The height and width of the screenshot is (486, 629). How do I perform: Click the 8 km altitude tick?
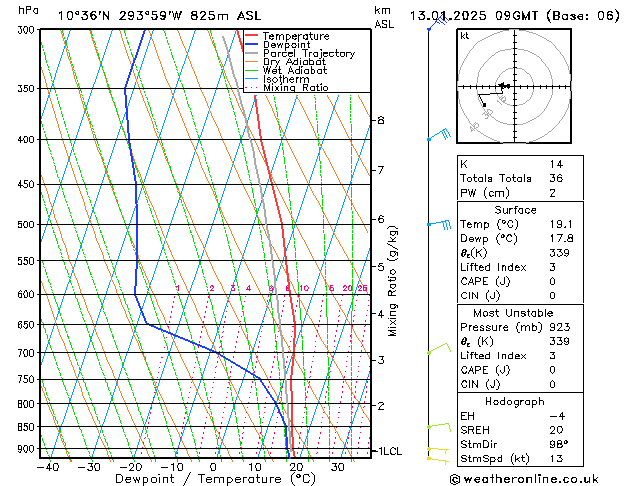point(381,120)
